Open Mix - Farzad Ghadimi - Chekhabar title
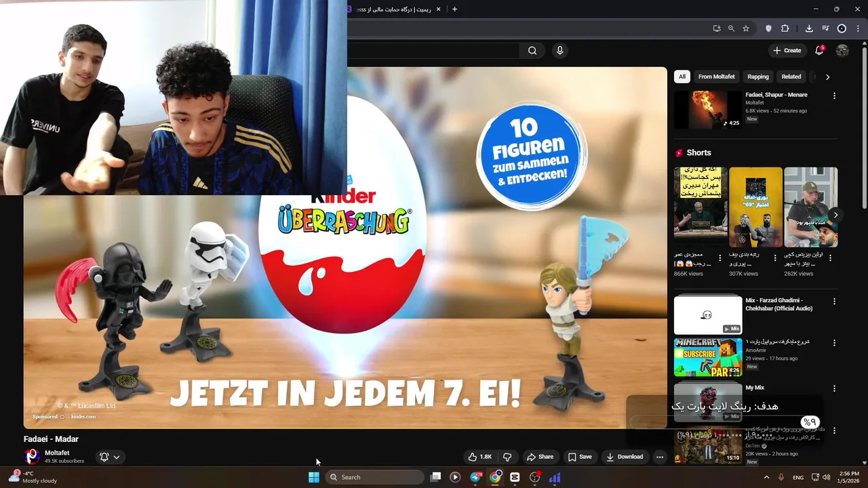 778,304
